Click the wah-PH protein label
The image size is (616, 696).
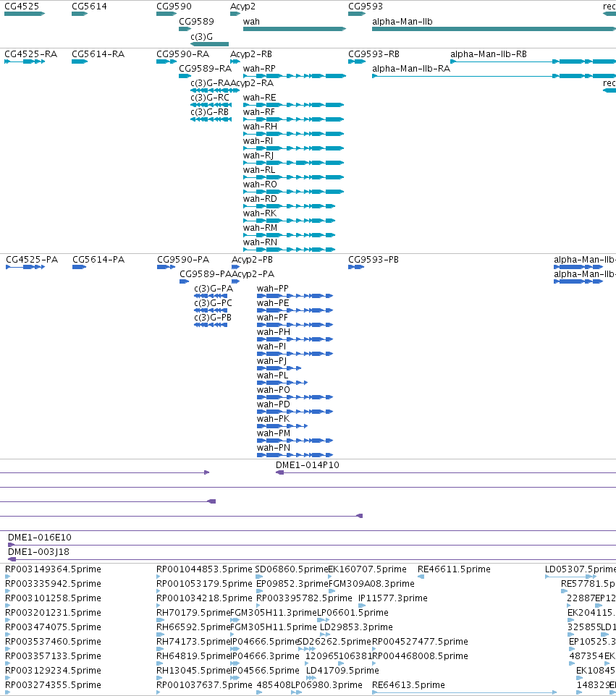point(274,332)
